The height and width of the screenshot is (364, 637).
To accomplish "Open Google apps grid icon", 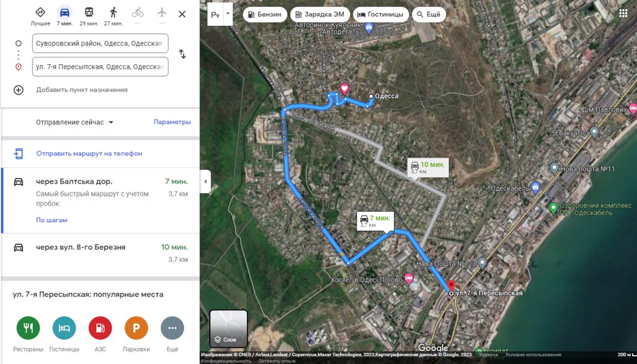I will pos(623,13).
